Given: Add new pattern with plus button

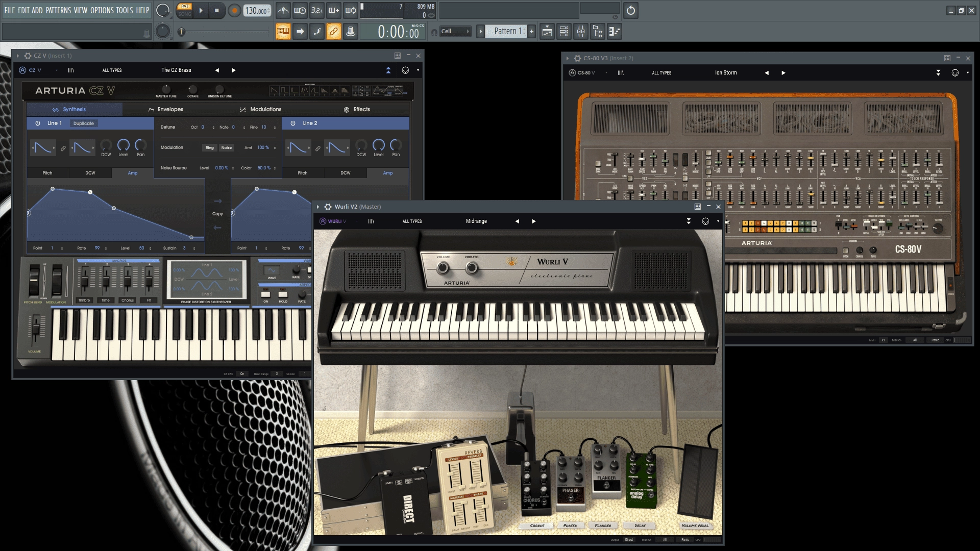Looking at the screenshot, I should (531, 32).
